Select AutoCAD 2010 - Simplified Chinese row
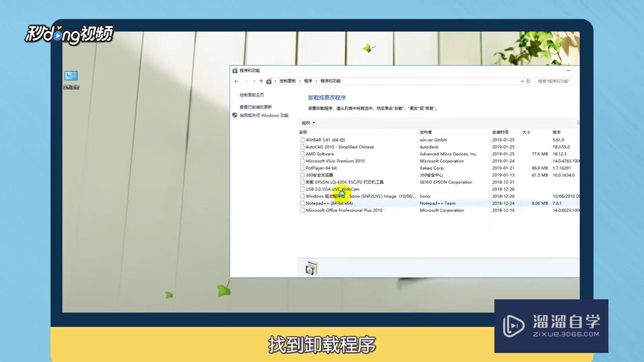The height and width of the screenshot is (362, 644). [x=439, y=147]
